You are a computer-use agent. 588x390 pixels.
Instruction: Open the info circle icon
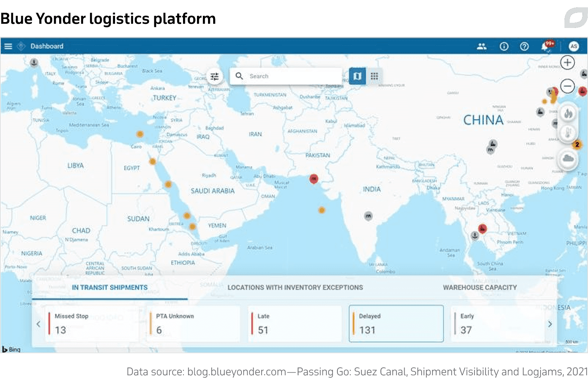504,46
